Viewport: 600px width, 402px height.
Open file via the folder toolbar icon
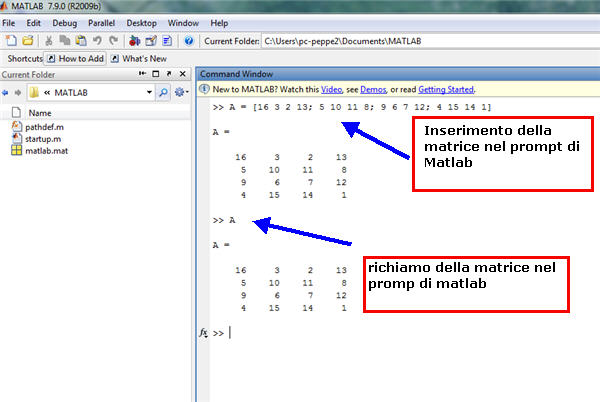[x=28, y=41]
